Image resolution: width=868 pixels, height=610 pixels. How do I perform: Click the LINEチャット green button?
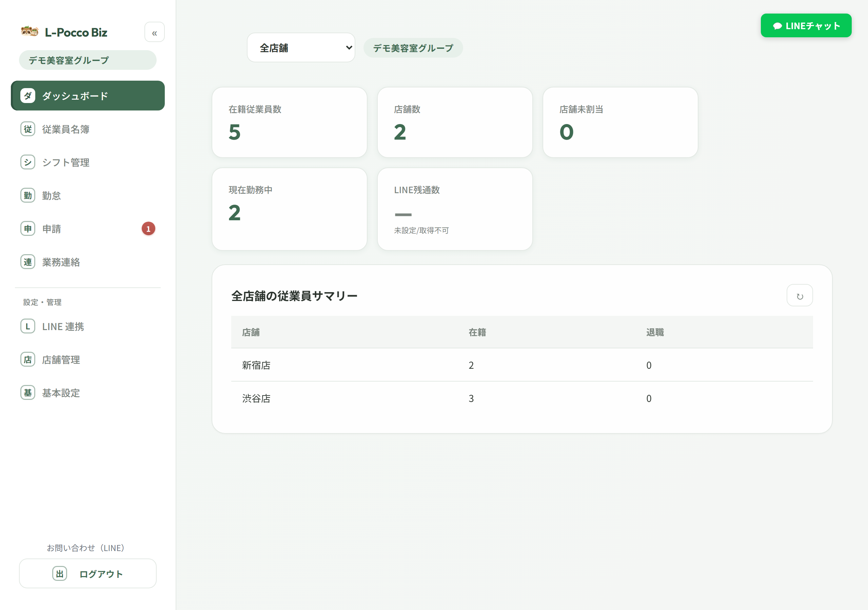coord(806,26)
